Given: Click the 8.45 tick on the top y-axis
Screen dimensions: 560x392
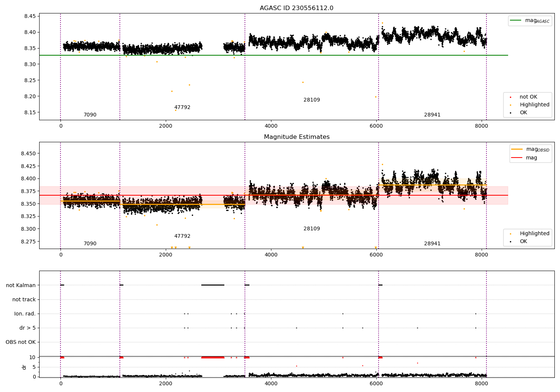Looking at the screenshot, I should (x=30, y=16).
